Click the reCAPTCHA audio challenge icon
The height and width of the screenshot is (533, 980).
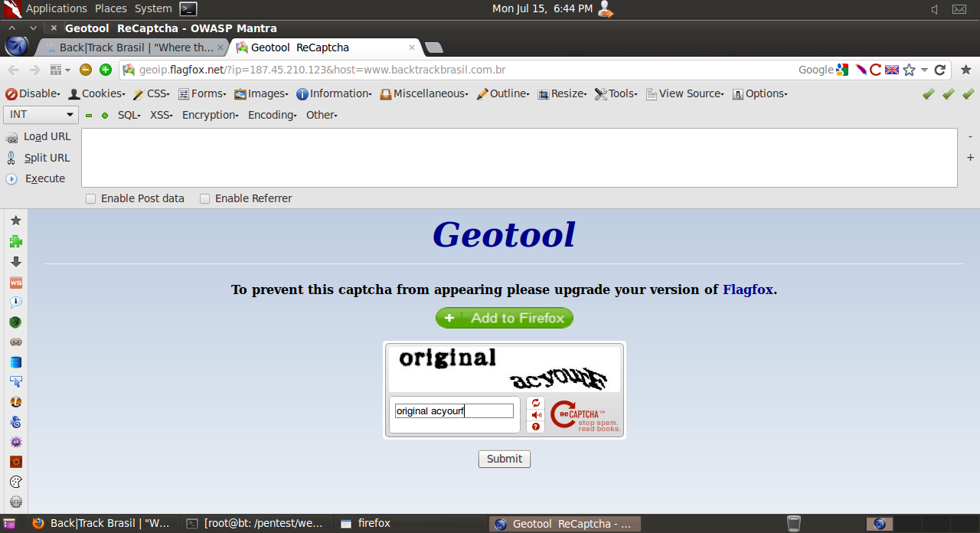[536, 414]
